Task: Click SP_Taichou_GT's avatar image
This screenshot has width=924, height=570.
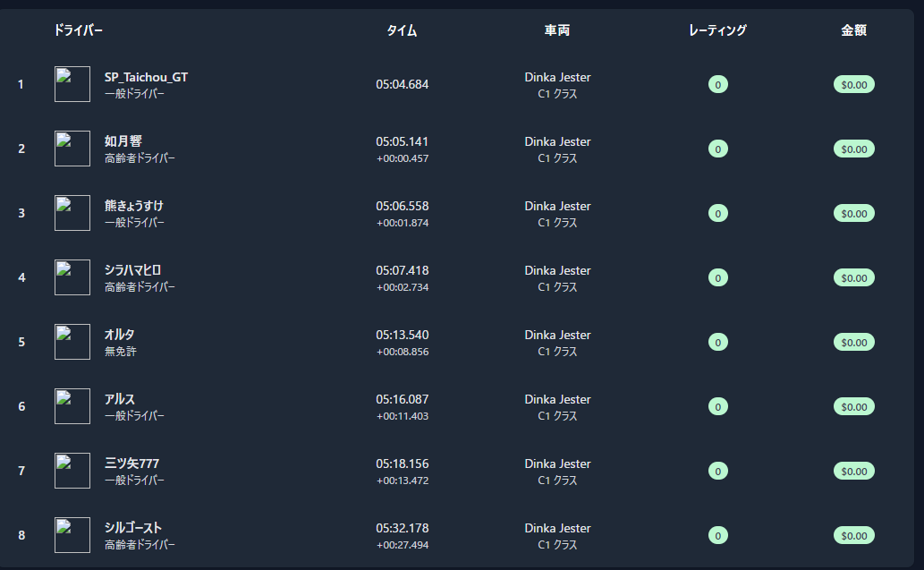Action: [72, 84]
